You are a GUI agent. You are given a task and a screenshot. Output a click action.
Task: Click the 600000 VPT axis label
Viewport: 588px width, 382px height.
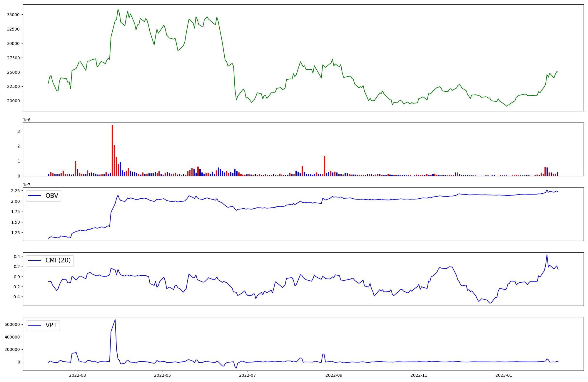point(12,324)
